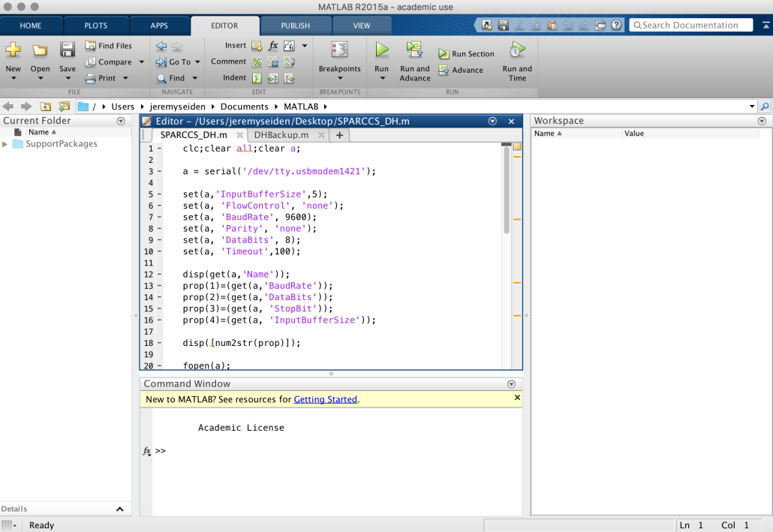
Task: Open the Go To dropdown arrow
Action: coord(197,62)
